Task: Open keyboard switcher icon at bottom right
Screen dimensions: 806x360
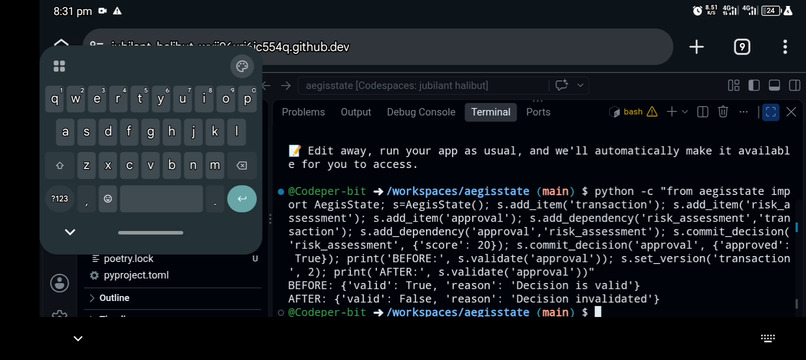Action: (x=767, y=338)
